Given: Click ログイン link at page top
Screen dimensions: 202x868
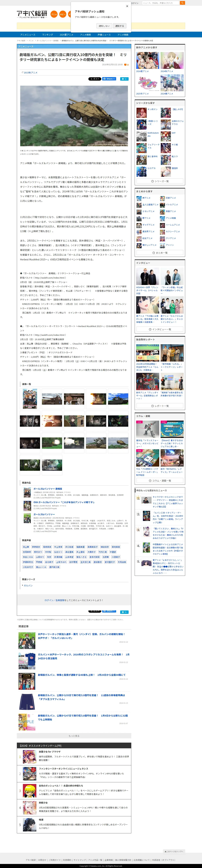Looking at the screenshot, I should 134,3.
